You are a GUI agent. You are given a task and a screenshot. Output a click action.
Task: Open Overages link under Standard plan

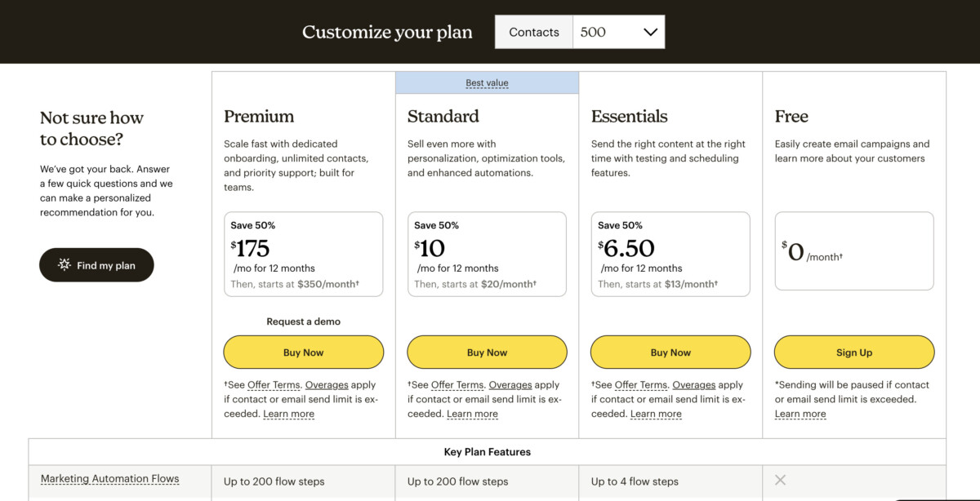[x=510, y=385]
